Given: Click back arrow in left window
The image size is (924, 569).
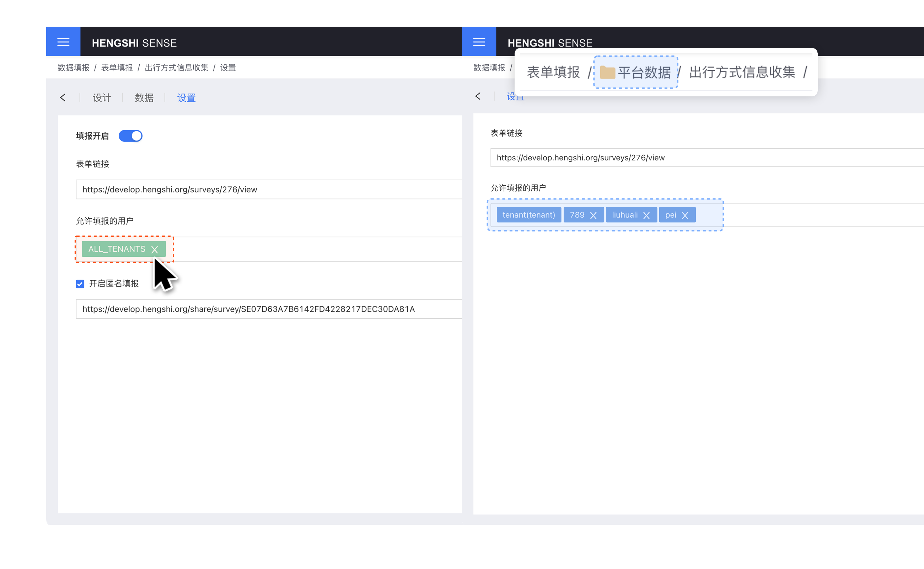Looking at the screenshot, I should pos(63,98).
